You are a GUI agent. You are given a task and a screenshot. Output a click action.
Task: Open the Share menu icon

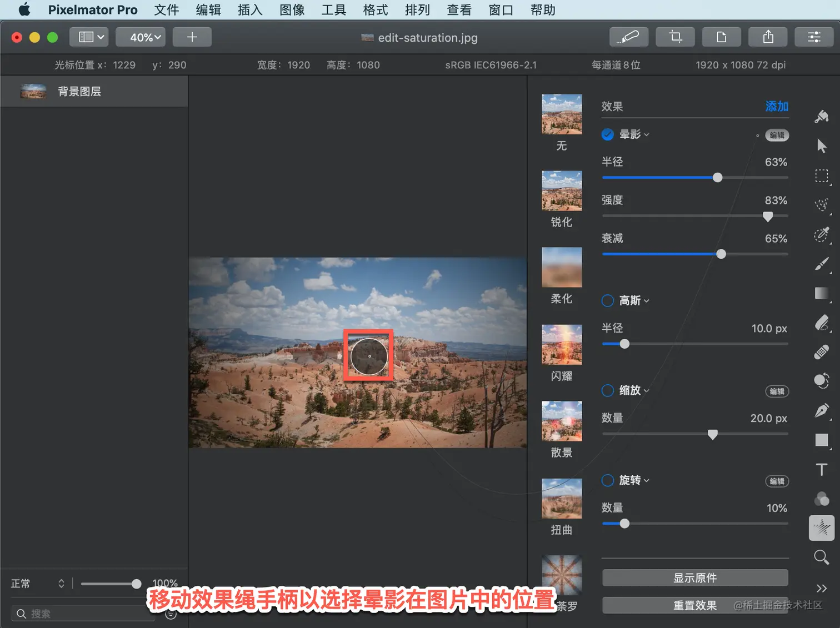(768, 37)
